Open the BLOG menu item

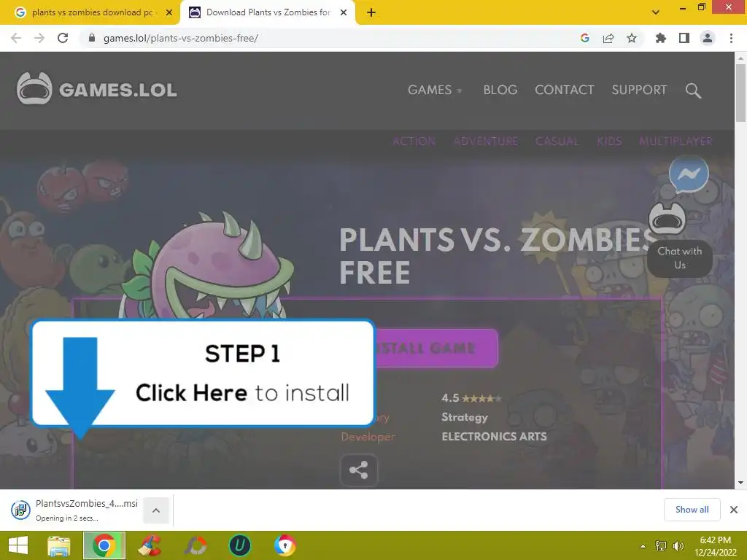point(500,90)
